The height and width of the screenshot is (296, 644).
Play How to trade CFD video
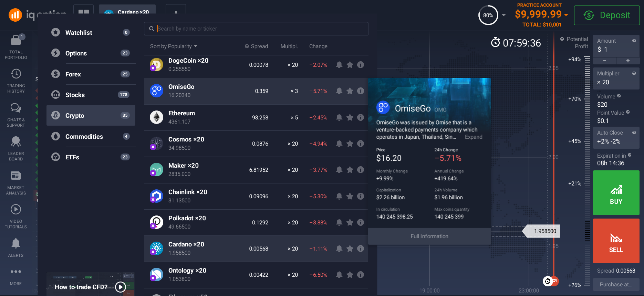pos(120,287)
